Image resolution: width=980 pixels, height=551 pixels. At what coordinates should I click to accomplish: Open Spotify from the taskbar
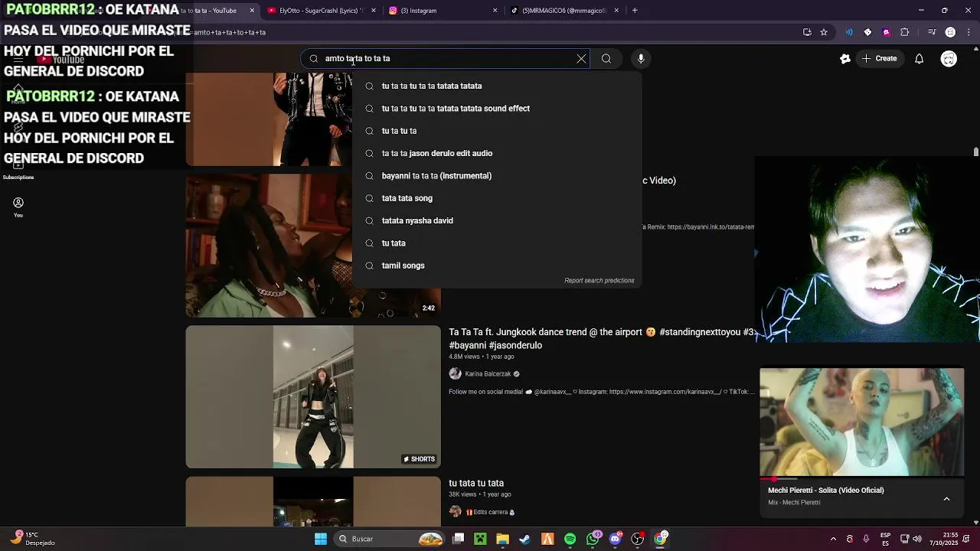point(570,539)
